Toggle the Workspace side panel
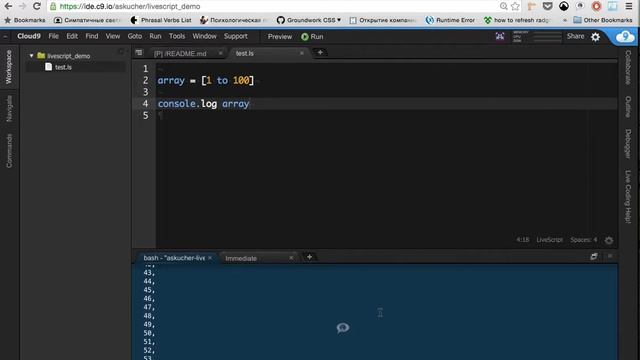Image resolution: width=640 pixels, height=360 pixels. point(9,67)
